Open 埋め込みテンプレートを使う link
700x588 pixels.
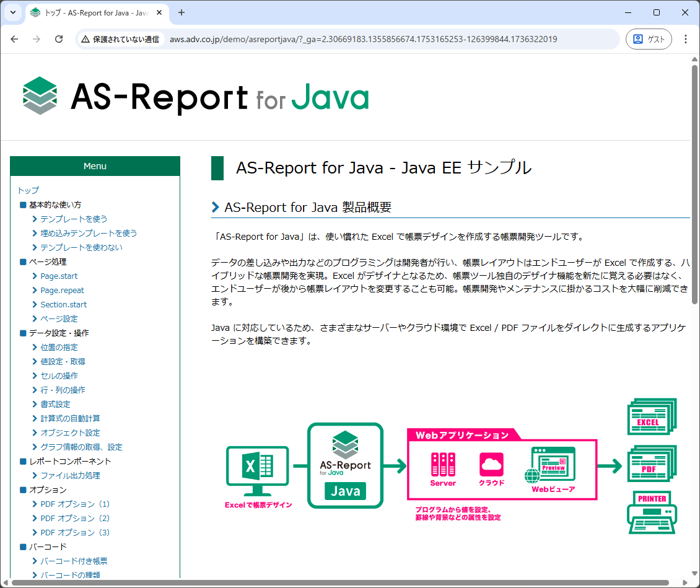89,233
